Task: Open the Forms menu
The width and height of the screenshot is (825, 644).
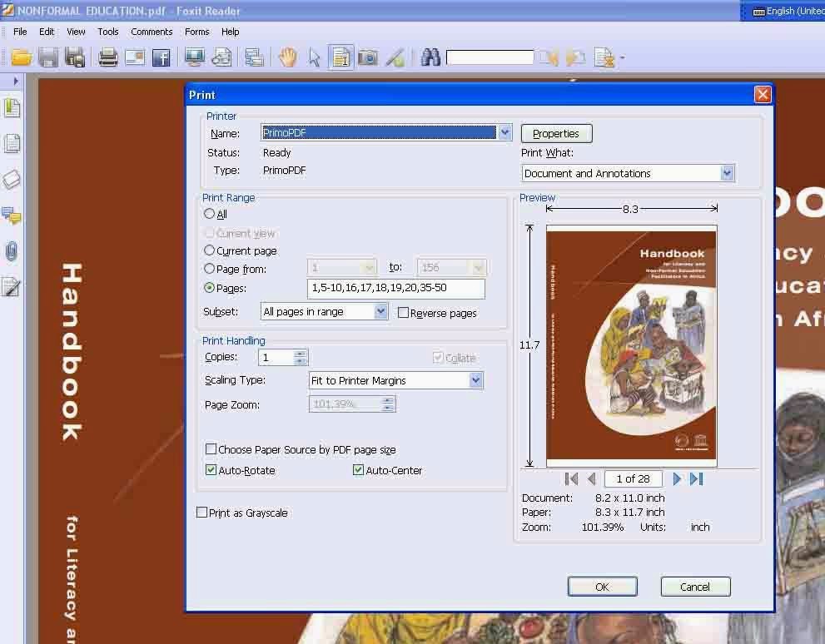Action: (x=196, y=32)
